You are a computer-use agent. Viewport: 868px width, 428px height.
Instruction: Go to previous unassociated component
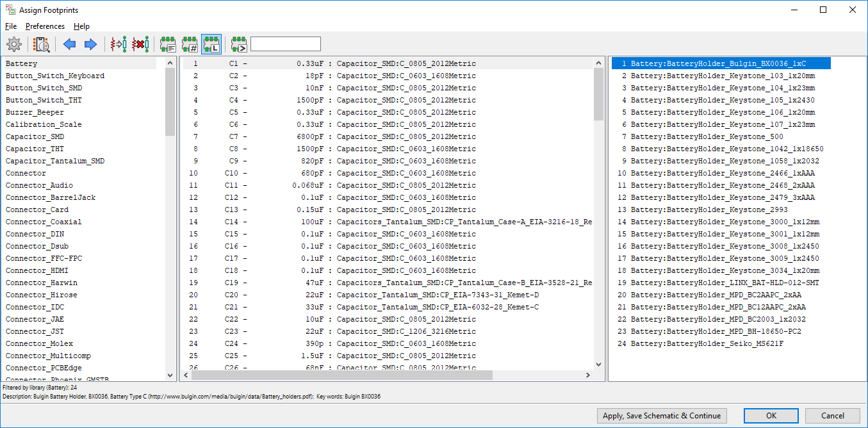(x=69, y=44)
